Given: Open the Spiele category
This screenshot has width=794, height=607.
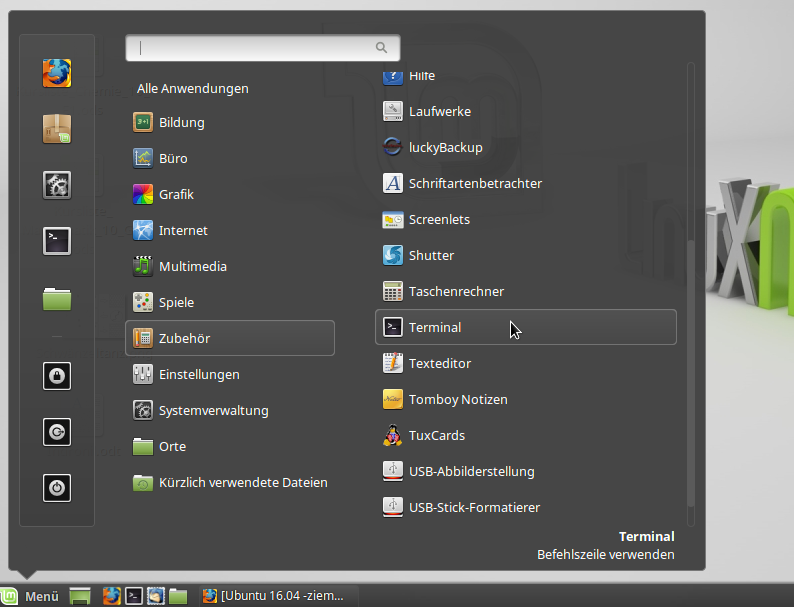Looking at the screenshot, I should (230, 302).
